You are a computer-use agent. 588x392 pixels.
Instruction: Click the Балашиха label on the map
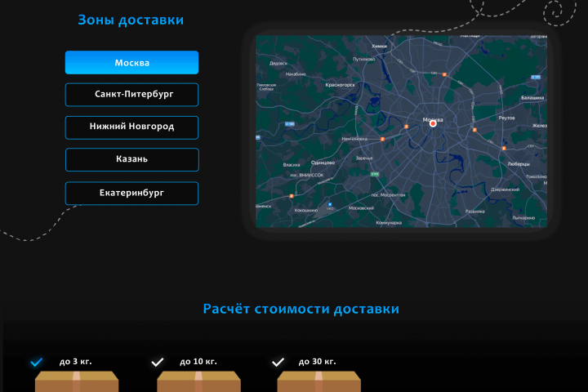click(x=532, y=98)
